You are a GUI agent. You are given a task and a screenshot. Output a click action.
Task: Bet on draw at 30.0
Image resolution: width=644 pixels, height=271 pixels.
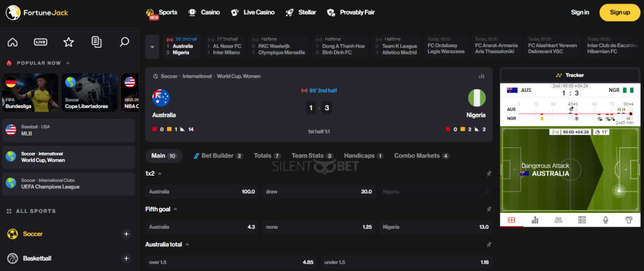point(319,191)
